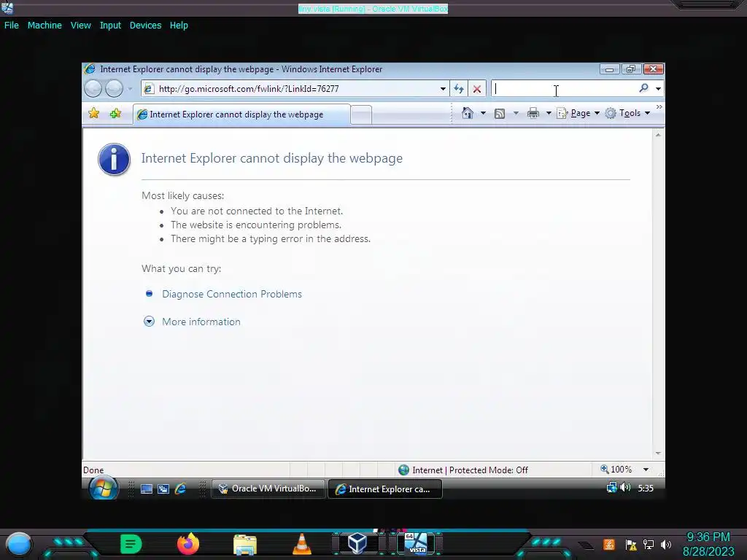Select the 'Internet Explorer cannot display' tab
Screen dimensions: 747x560
pos(241,114)
